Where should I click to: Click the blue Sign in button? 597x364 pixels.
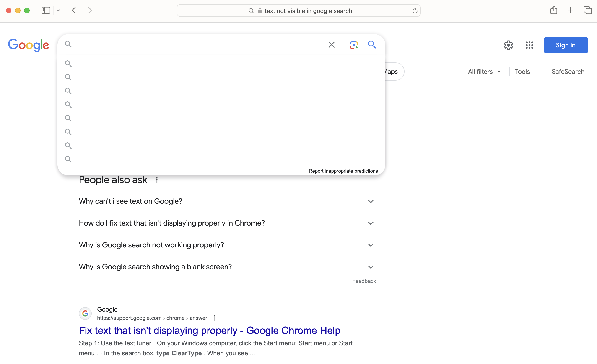coord(566,45)
